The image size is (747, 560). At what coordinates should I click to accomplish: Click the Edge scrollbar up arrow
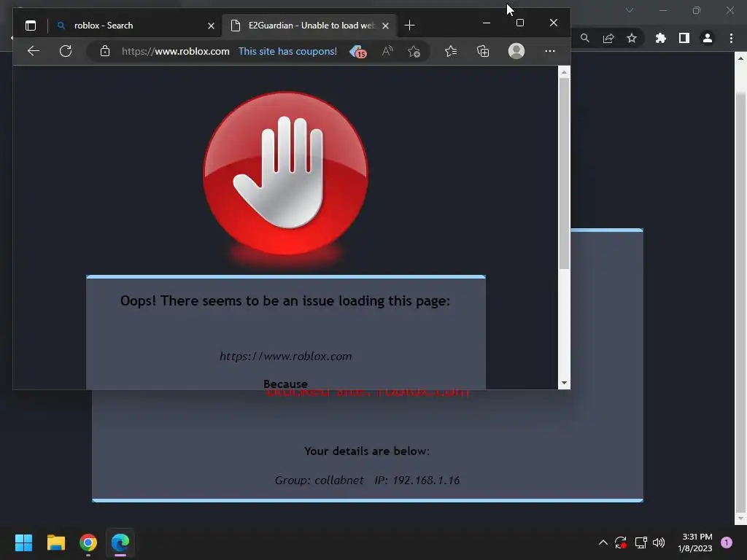pyautogui.click(x=564, y=72)
